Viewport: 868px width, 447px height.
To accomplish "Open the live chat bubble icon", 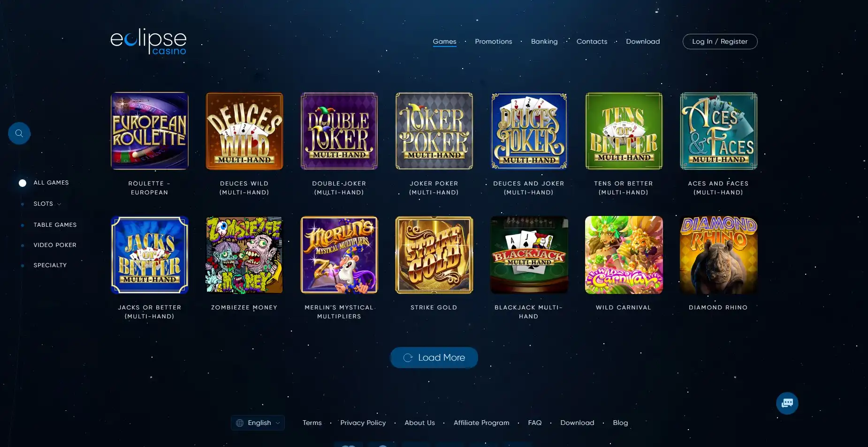I will click(787, 403).
